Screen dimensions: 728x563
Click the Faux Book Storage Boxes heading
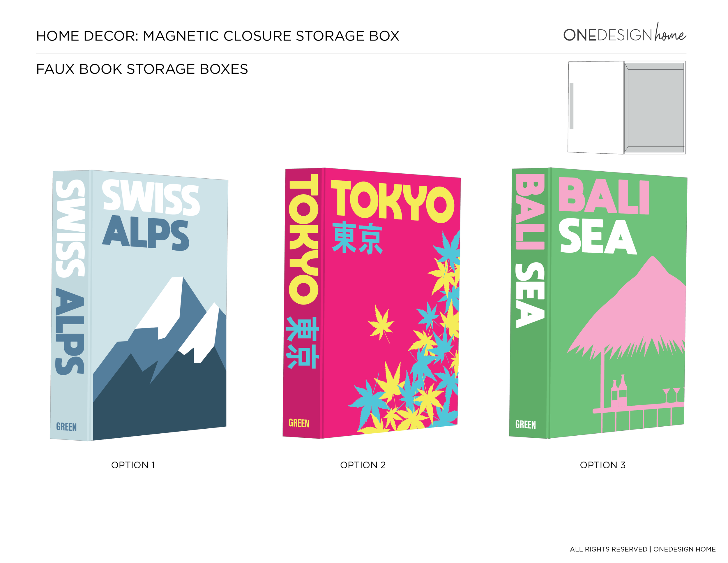coord(142,69)
